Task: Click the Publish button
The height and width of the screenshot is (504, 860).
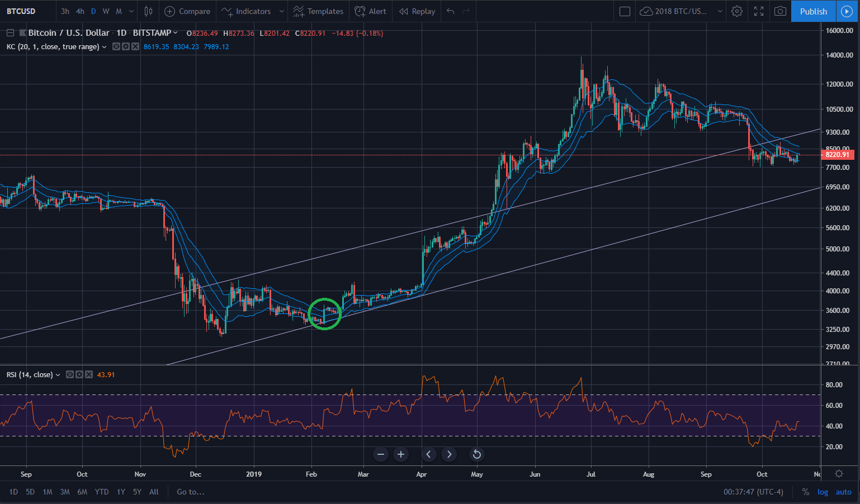Action: tap(814, 11)
